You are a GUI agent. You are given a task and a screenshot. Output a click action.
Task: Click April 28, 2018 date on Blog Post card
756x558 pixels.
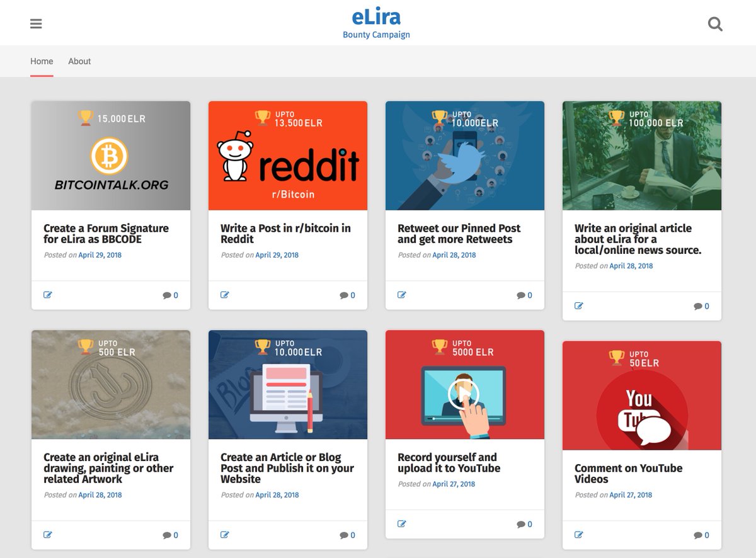click(x=277, y=495)
